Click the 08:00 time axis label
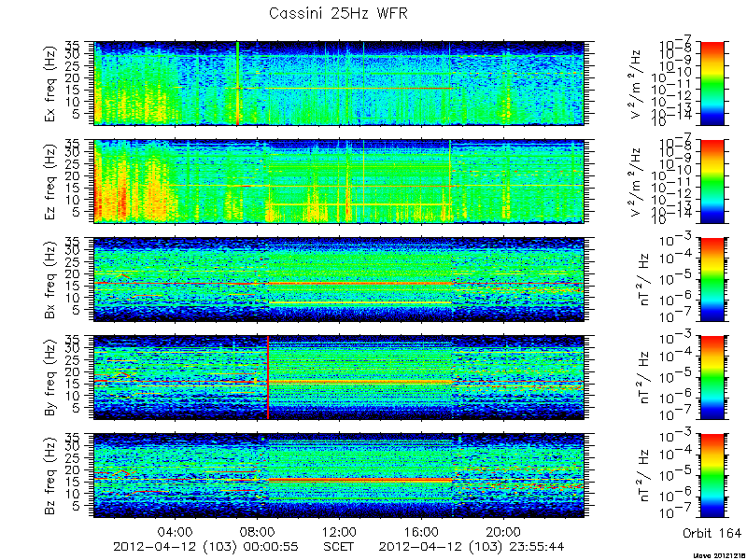Viewport: 747px width, 560px height. click(x=258, y=531)
